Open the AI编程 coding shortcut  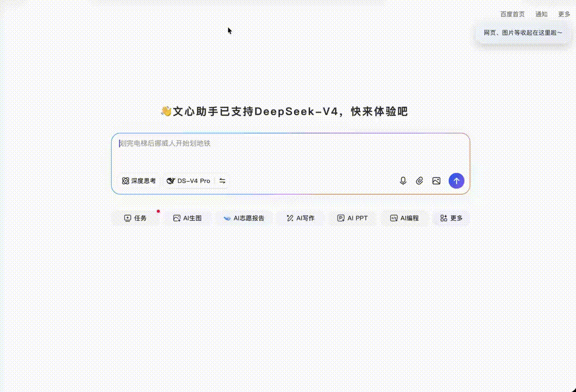[405, 218]
